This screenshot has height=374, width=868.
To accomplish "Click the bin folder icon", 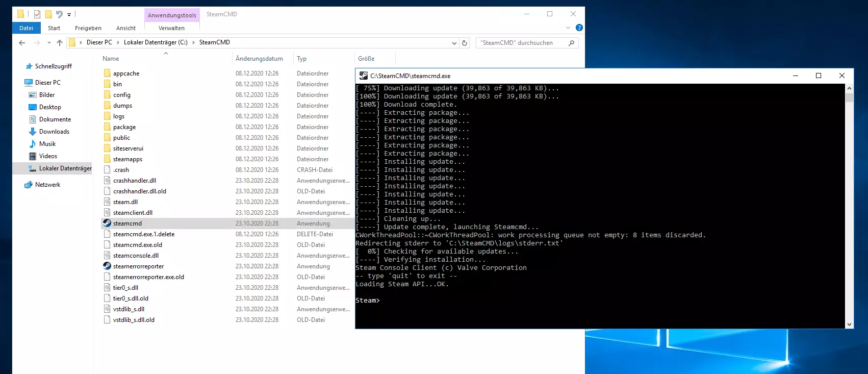I will (x=107, y=84).
